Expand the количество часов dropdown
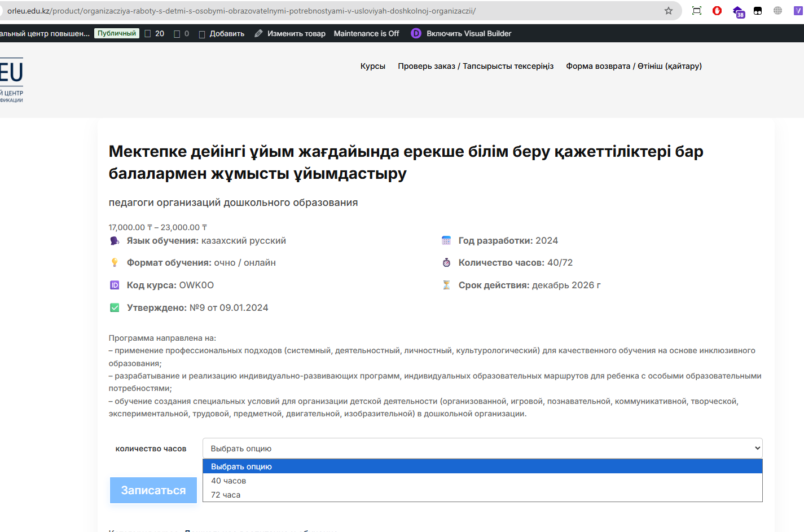Viewport: 804px width, 532px height. point(482,449)
